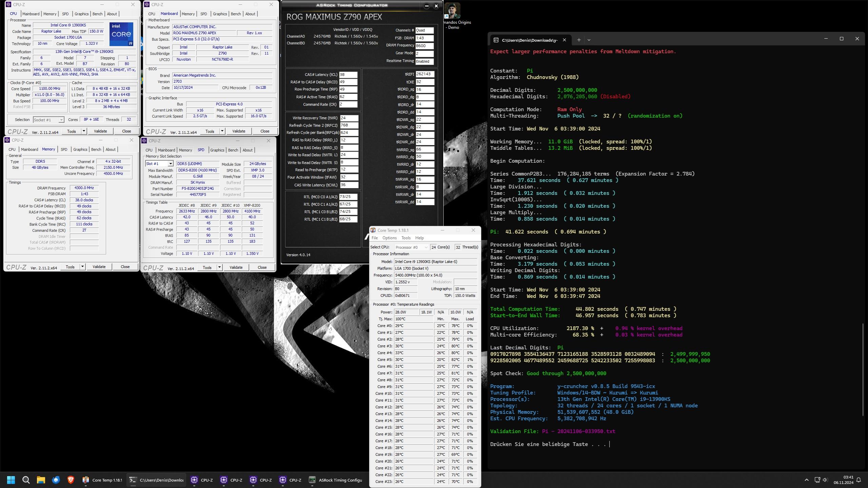Show hidden system tray icons

click(807, 480)
